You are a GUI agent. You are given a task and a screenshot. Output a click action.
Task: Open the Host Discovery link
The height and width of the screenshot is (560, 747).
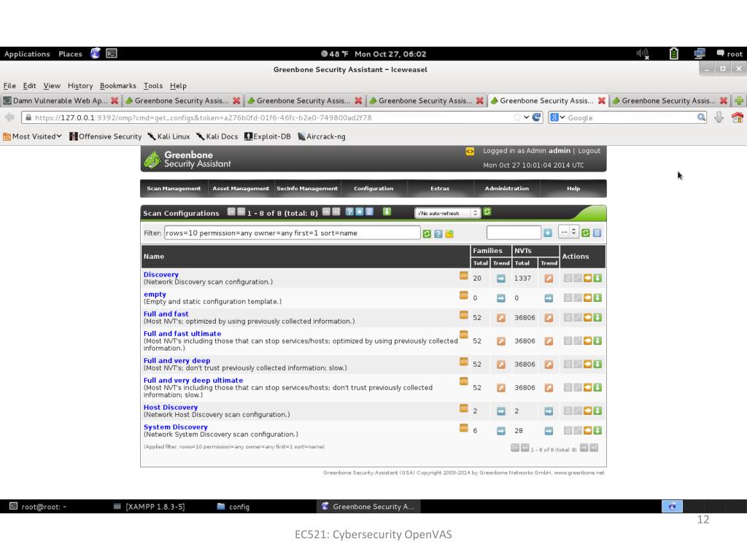(x=171, y=408)
